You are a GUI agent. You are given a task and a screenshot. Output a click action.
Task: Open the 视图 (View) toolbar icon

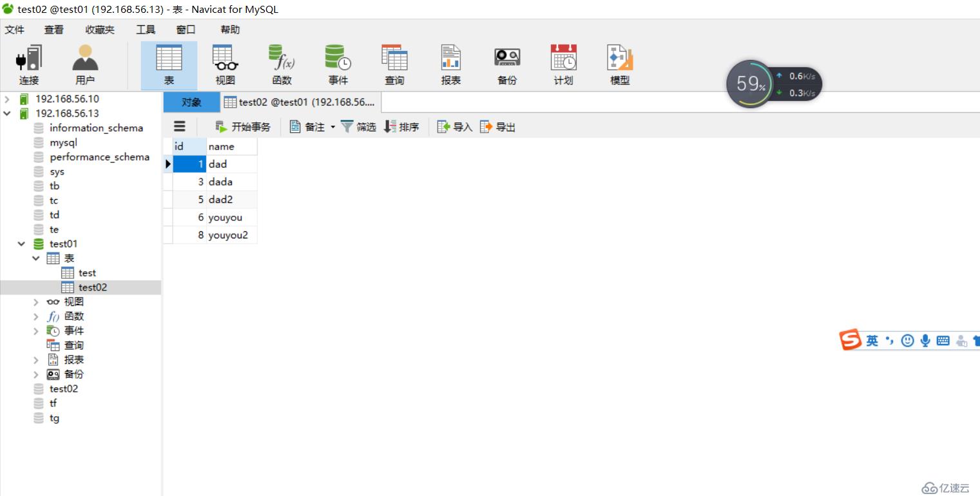[226, 65]
